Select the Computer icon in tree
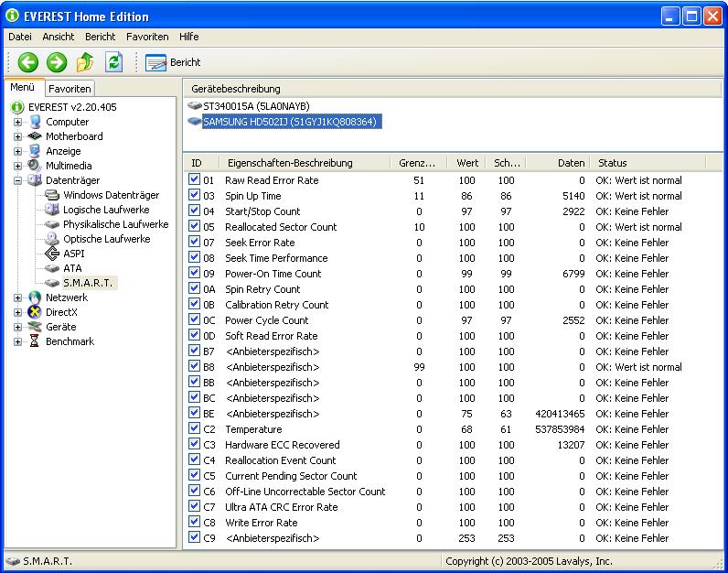Image resolution: width=728 pixels, height=573 pixels. coord(35,122)
